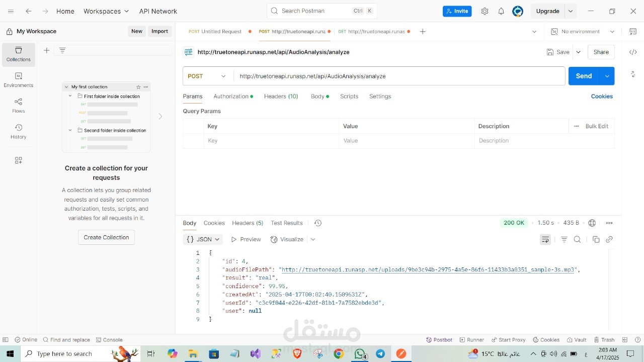Switch to the Authorization tab
644x362 pixels.
point(233,97)
